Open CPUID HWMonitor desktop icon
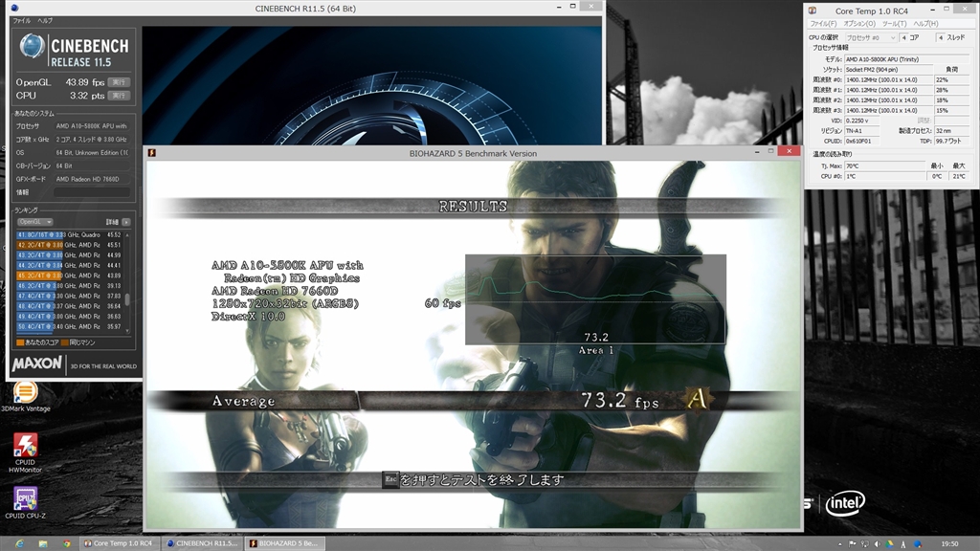 [25, 452]
